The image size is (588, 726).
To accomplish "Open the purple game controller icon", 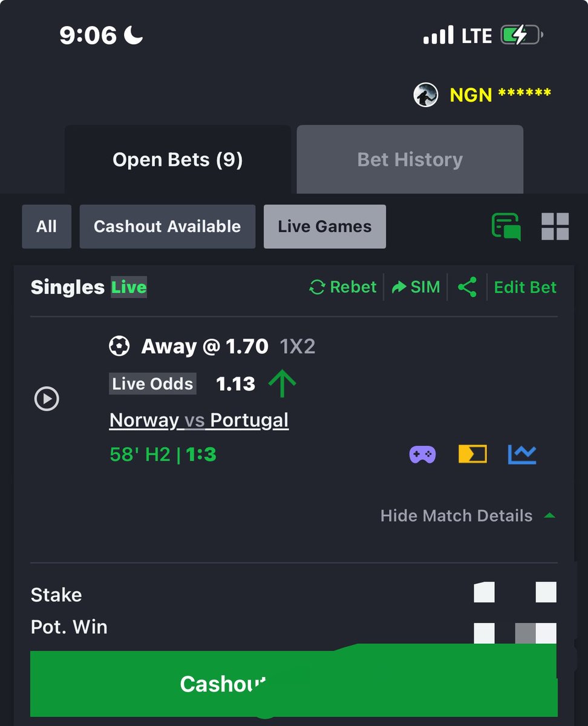I will click(422, 454).
